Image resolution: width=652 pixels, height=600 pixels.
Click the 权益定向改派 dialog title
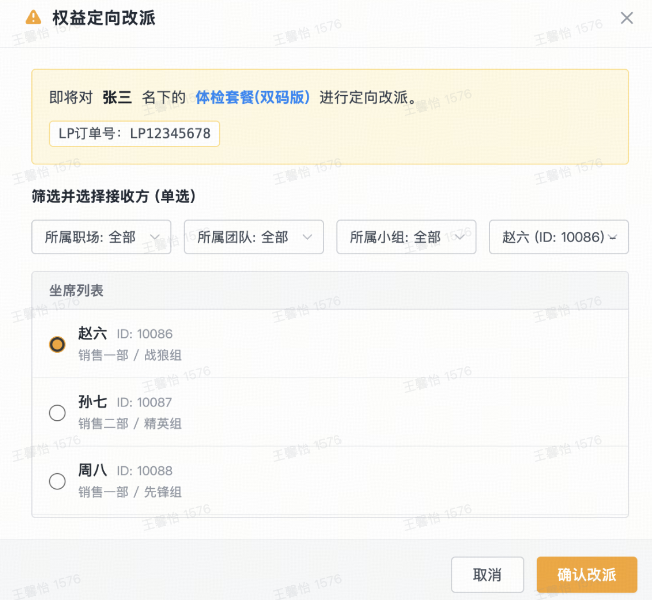104,18
